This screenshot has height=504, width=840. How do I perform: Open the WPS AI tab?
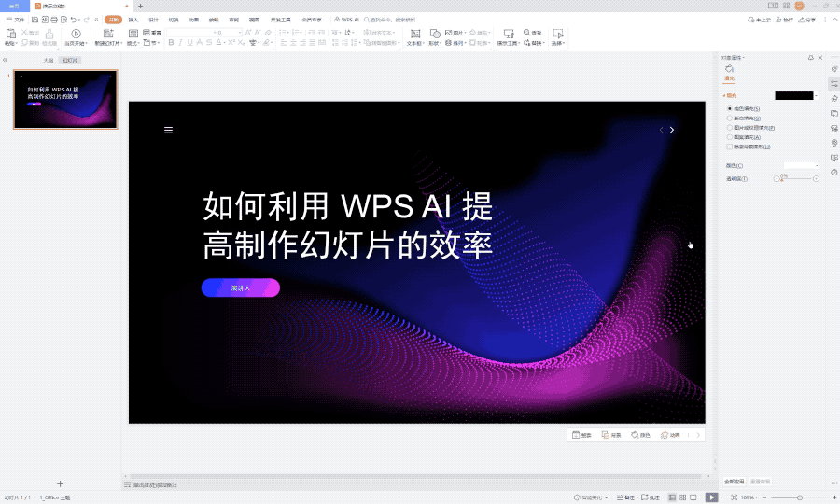point(346,20)
